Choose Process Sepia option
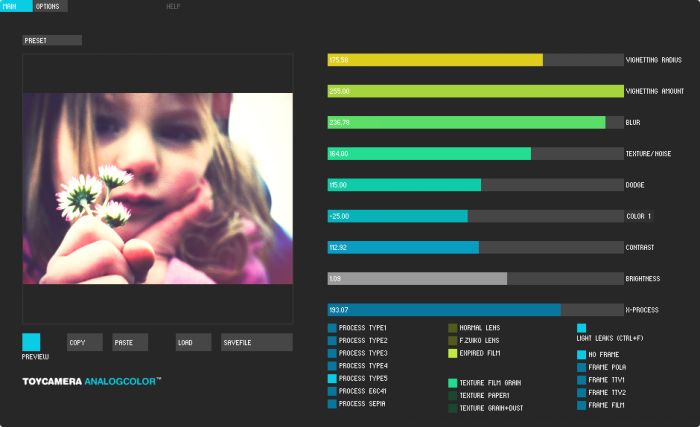 332,404
